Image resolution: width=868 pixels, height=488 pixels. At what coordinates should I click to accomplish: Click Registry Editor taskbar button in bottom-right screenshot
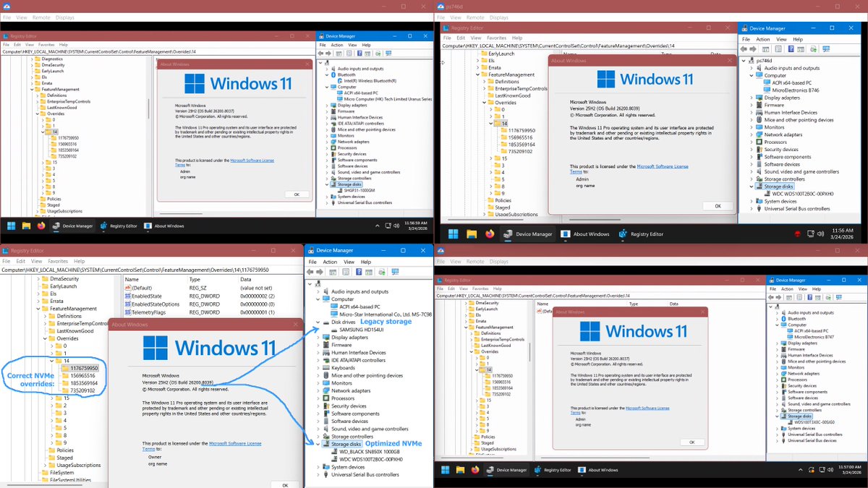coord(551,470)
